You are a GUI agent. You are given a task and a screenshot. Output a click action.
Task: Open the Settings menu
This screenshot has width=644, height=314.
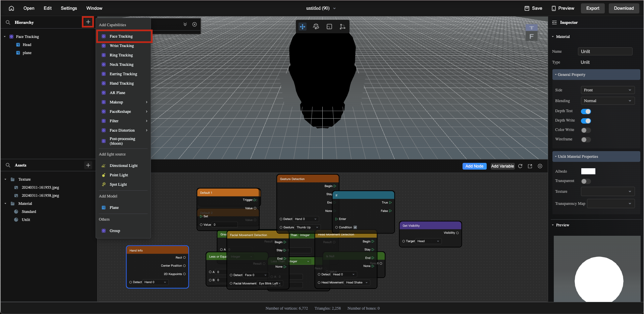[69, 8]
